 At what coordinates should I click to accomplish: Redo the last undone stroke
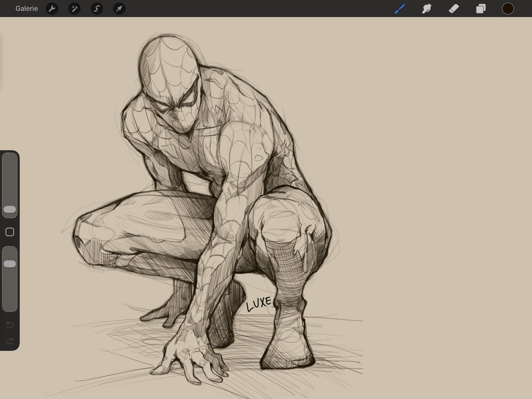point(10,341)
